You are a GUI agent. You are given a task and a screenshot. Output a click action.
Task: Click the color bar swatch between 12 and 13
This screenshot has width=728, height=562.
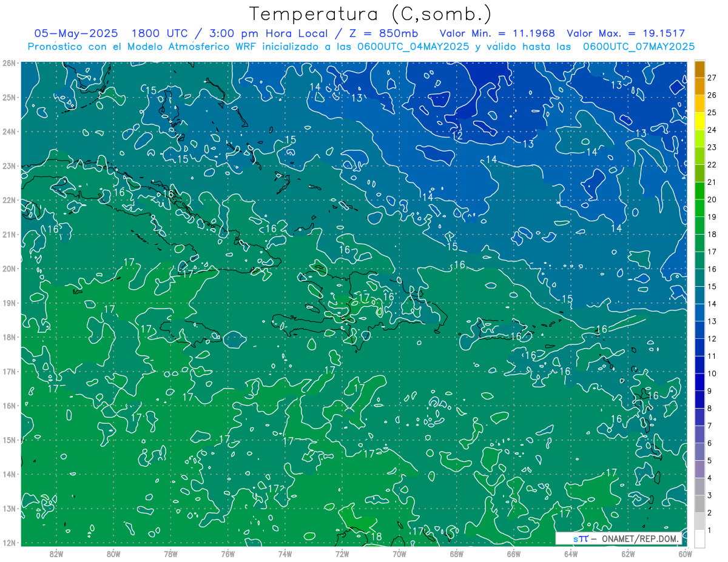click(699, 330)
